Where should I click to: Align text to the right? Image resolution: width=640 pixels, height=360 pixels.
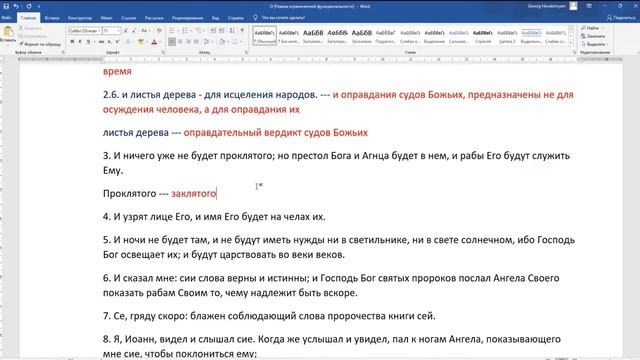188,42
